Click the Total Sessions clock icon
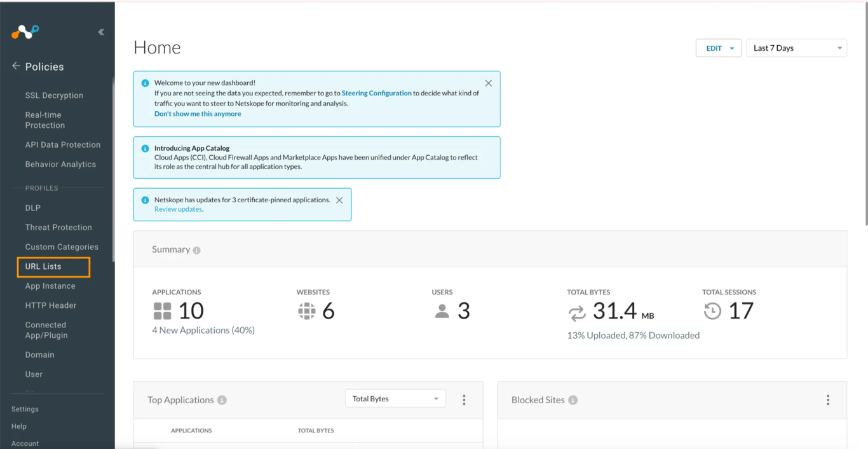This screenshot has width=868, height=449. pyautogui.click(x=712, y=311)
